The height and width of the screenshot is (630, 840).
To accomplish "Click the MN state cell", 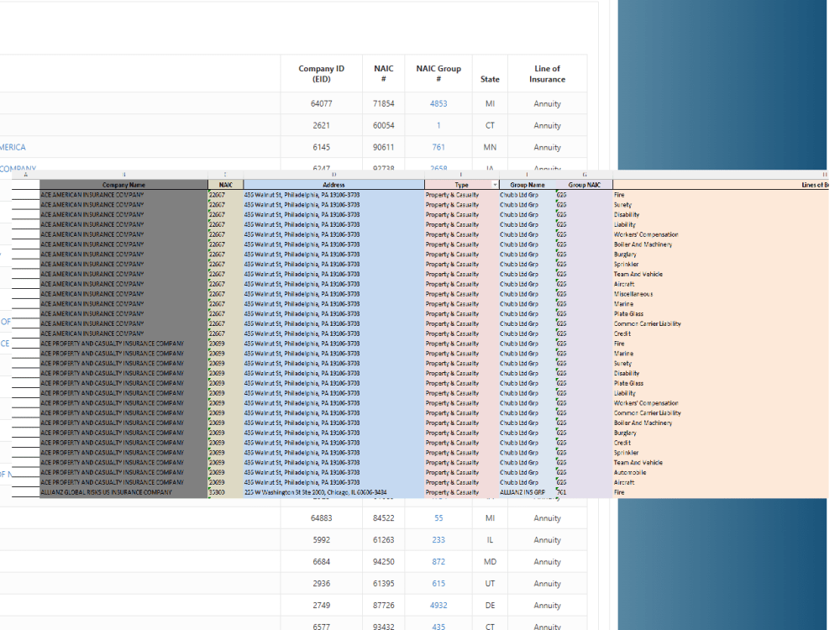I will point(490,147).
